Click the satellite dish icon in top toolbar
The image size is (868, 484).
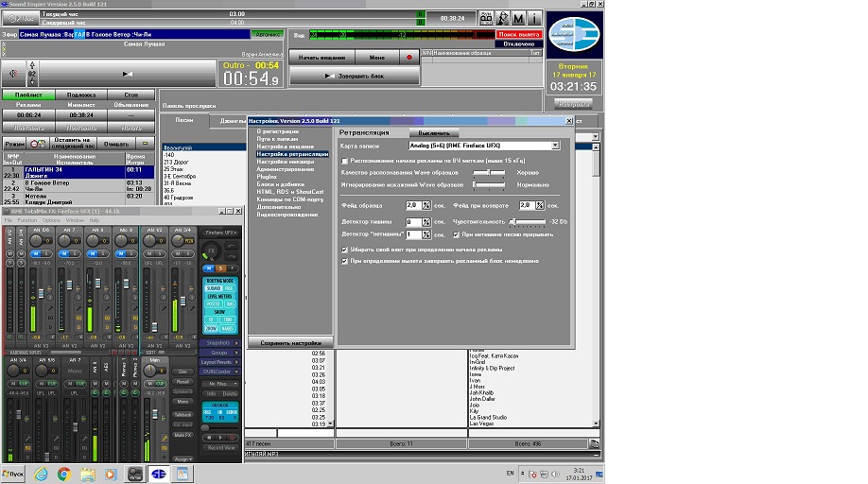(502, 18)
